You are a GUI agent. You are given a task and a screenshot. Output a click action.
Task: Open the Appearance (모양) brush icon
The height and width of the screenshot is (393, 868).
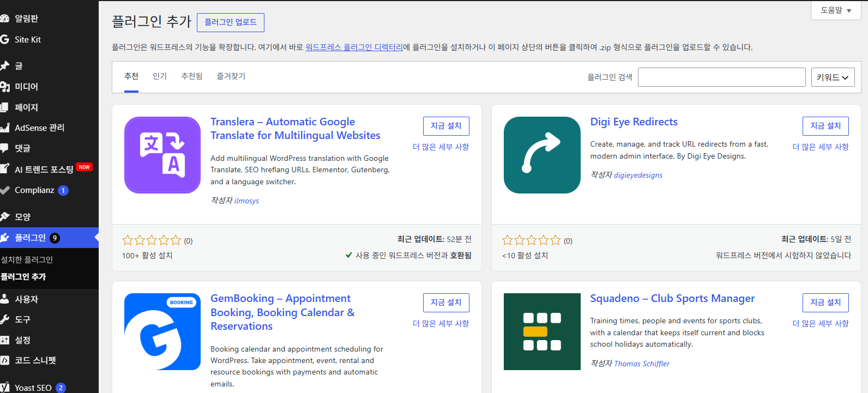point(5,217)
